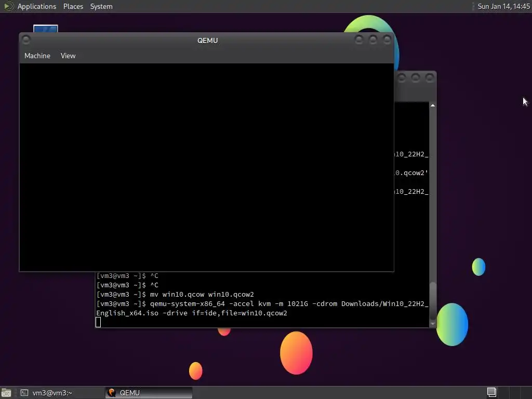
Task: Click the terminal scrollbar up arrow
Action: click(433, 105)
